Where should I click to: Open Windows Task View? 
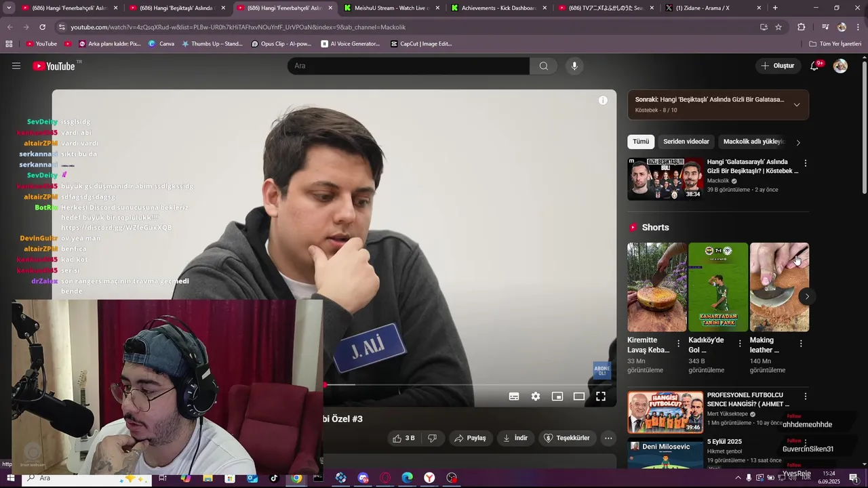point(163,478)
